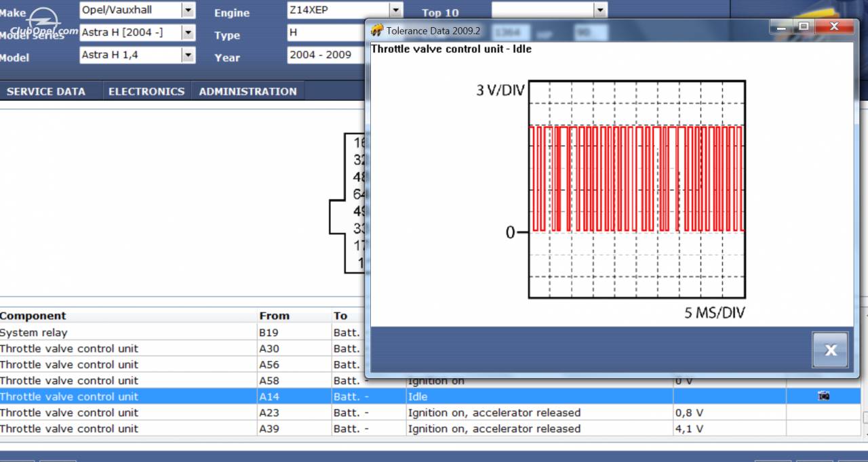Minimize the Tolerance Data popup window
Viewport: 868px width, 462px height.
click(x=781, y=27)
